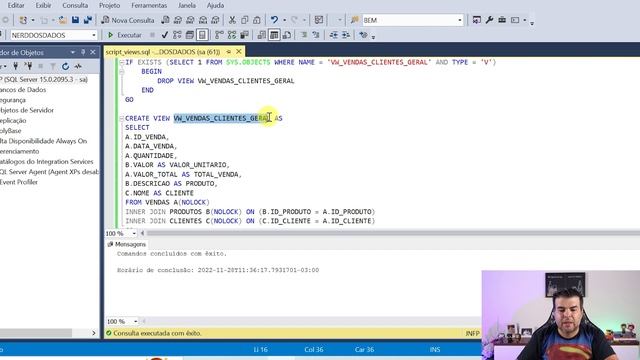Click the Filter funnel icon in Object Explorer
The width and height of the screenshot is (640, 360).
click(x=53, y=66)
